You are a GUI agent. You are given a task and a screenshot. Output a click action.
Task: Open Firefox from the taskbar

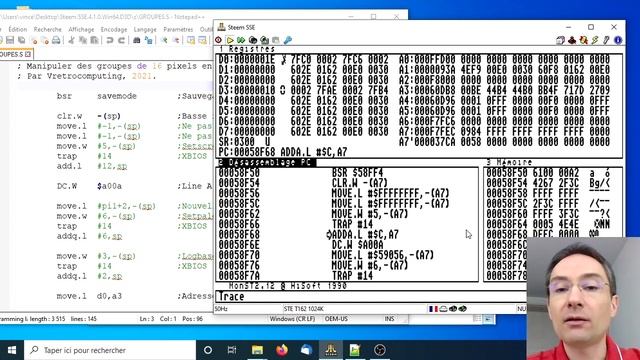(x=282, y=350)
